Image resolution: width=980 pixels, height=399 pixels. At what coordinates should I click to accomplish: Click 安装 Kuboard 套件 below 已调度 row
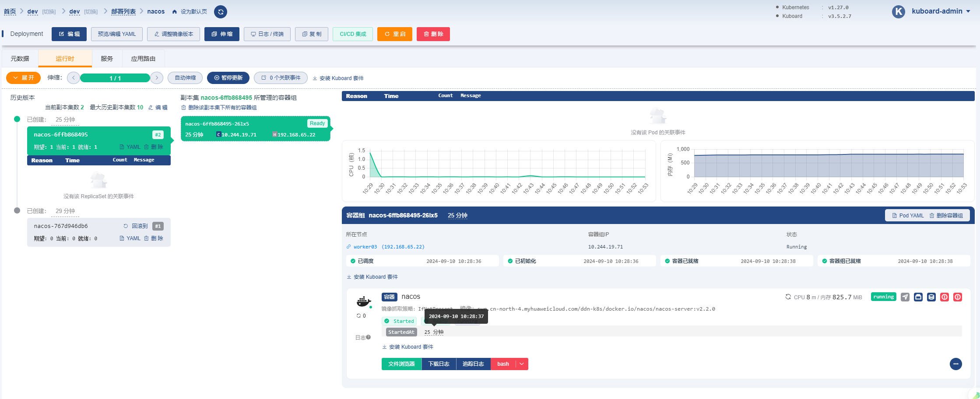(372, 277)
